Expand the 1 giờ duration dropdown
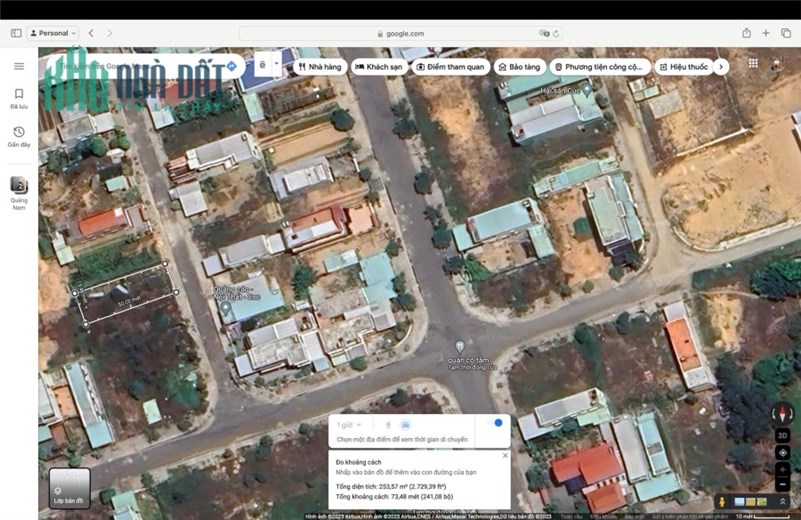The width and height of the screenshot is (801, 520). [x=349, y=425]
